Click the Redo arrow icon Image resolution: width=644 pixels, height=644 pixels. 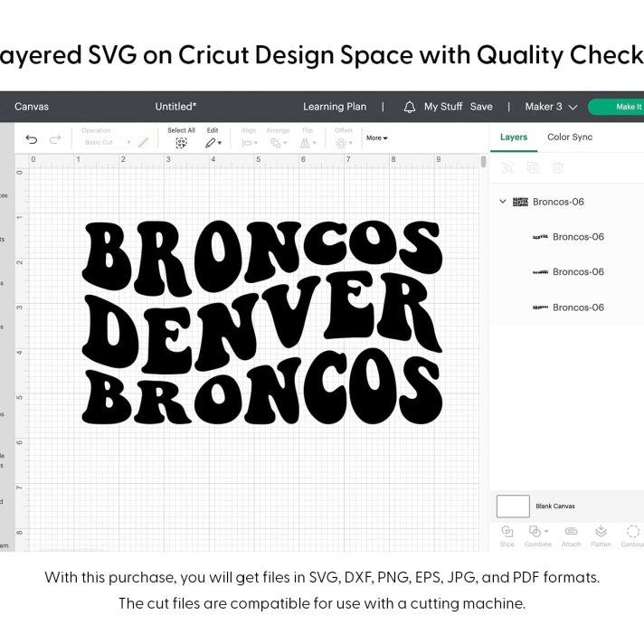pyautogui.click(x=55, y=139)
